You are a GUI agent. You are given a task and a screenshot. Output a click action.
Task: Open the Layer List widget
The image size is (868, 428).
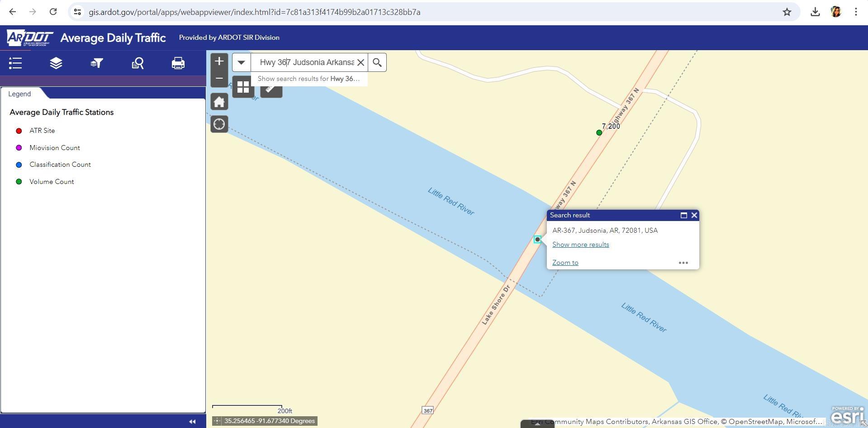(56, 63)
